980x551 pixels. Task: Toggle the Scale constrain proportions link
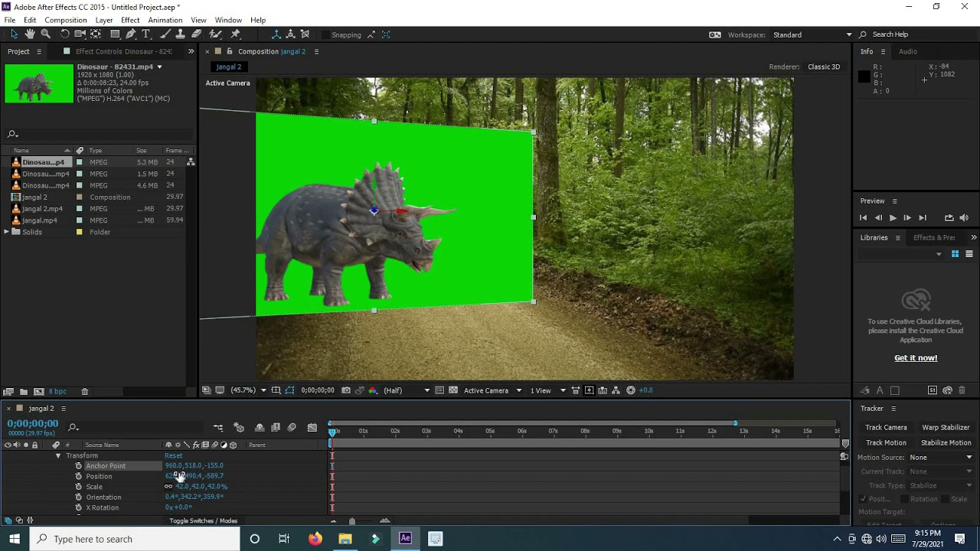coord(168,487)
